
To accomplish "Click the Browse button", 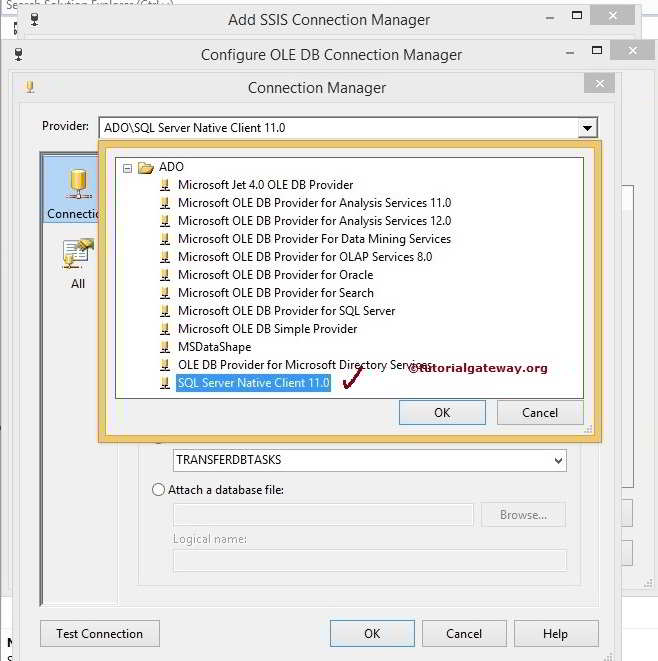I will click(523, 515).
